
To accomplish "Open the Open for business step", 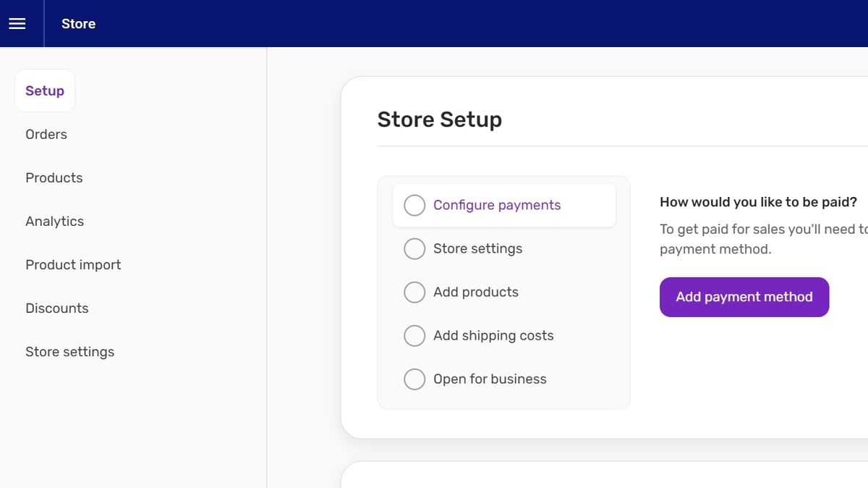I will [x=490, y=379].
